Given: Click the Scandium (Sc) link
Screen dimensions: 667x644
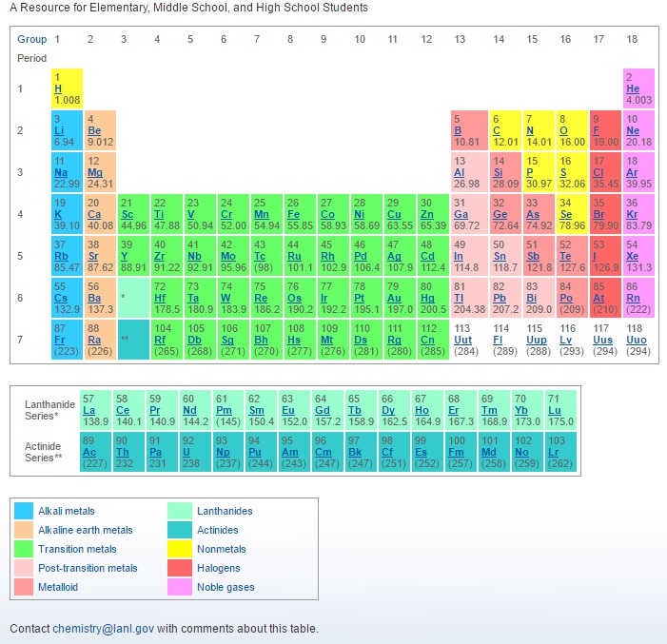Looking at the screenshot, I should (127, 214).
